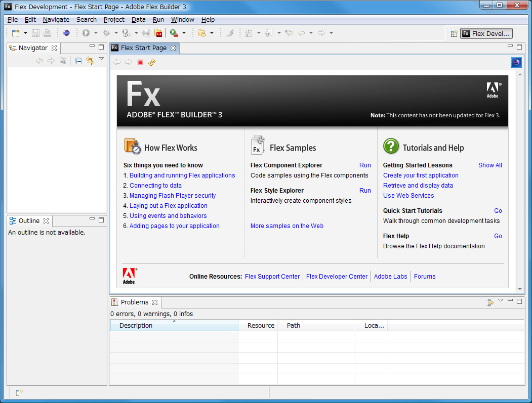This screenshot has height=403, width=532.
Task: Open the Navigate menu
Action: click(56, 20)
